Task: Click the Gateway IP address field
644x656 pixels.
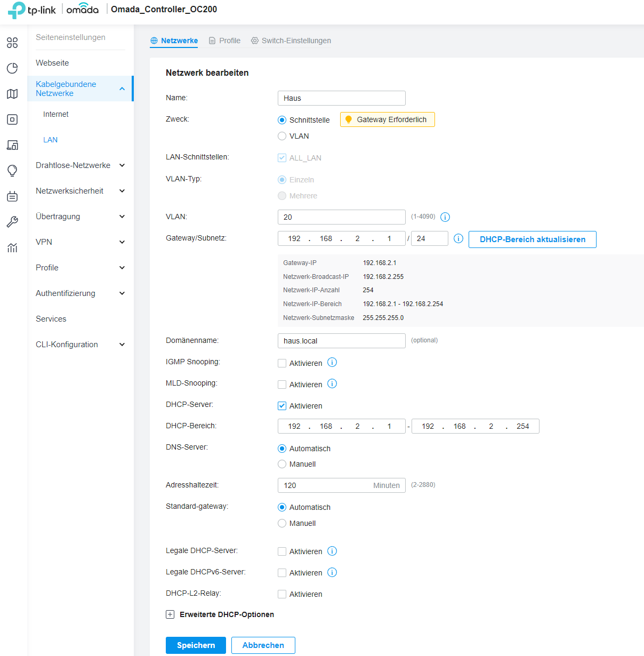Action: [x=342, y=238]
